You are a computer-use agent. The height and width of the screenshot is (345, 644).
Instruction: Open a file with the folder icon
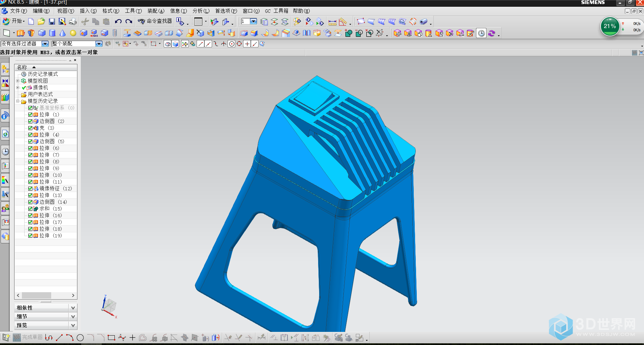click(41, 22)
